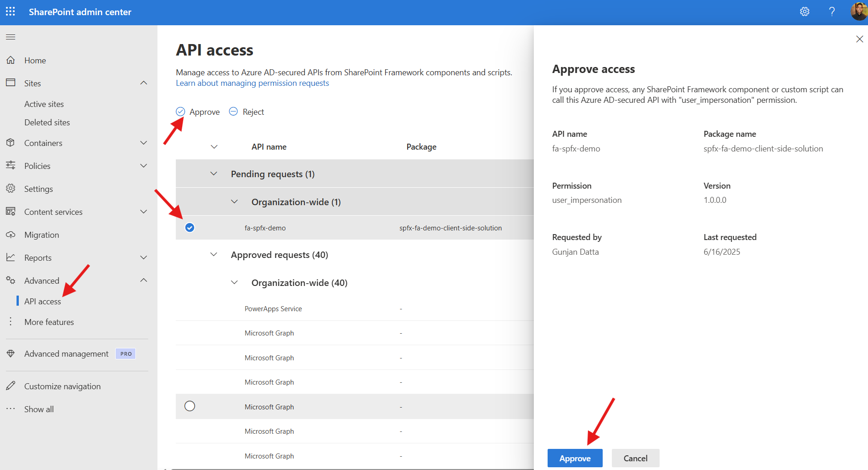Click the Migration cloud icon

click(x=11, y=235)
